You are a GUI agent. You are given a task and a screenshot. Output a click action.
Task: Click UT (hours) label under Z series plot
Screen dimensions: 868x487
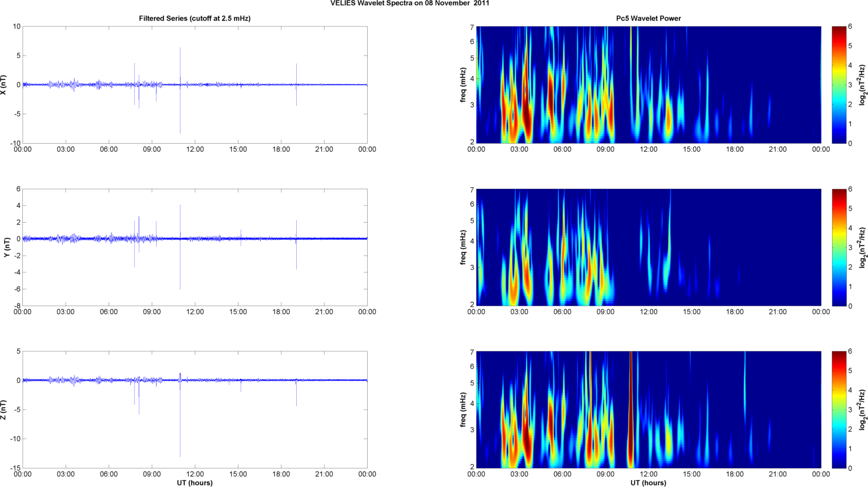(194, 482)
